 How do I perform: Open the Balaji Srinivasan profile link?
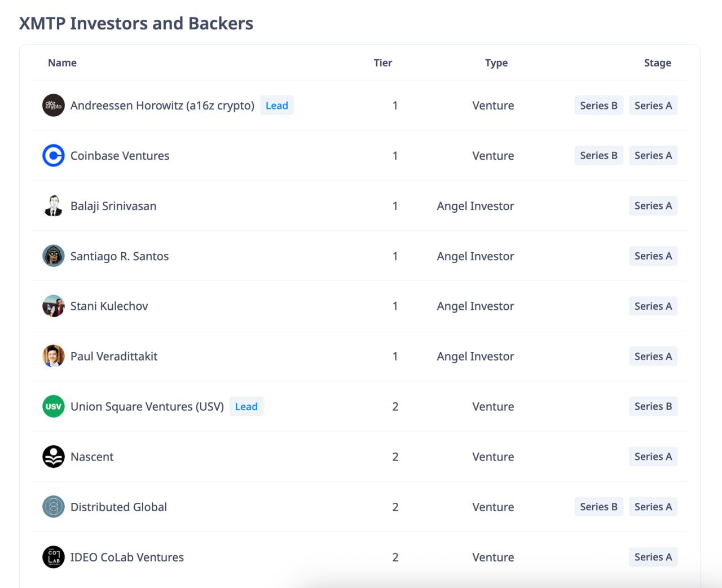(113, 206)
